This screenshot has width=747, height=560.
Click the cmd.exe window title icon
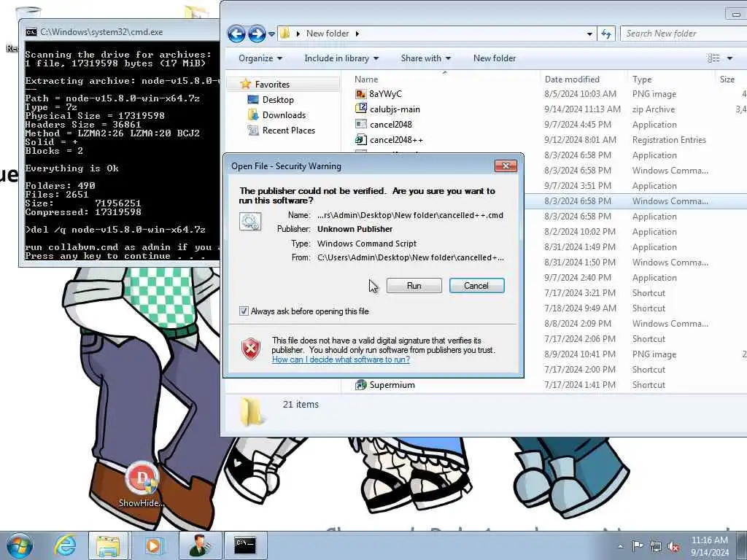[x=31, y=32]
